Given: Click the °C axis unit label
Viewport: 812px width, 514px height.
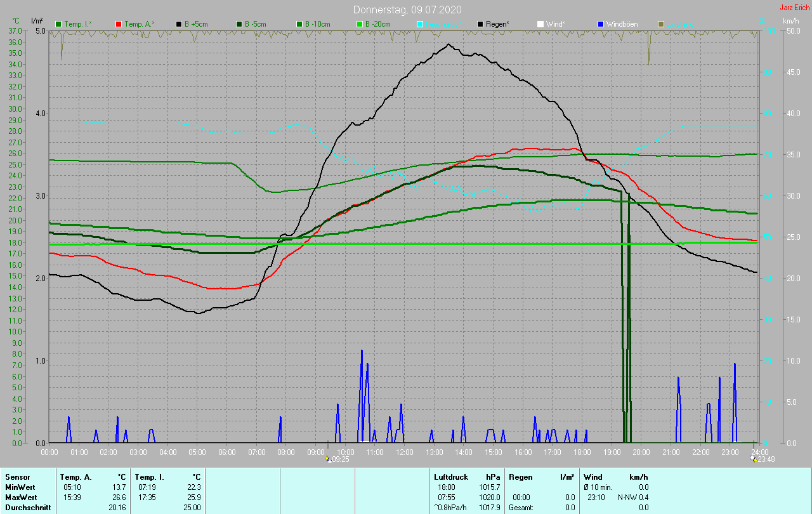Looking at the screenshot, I should point(16,21).
